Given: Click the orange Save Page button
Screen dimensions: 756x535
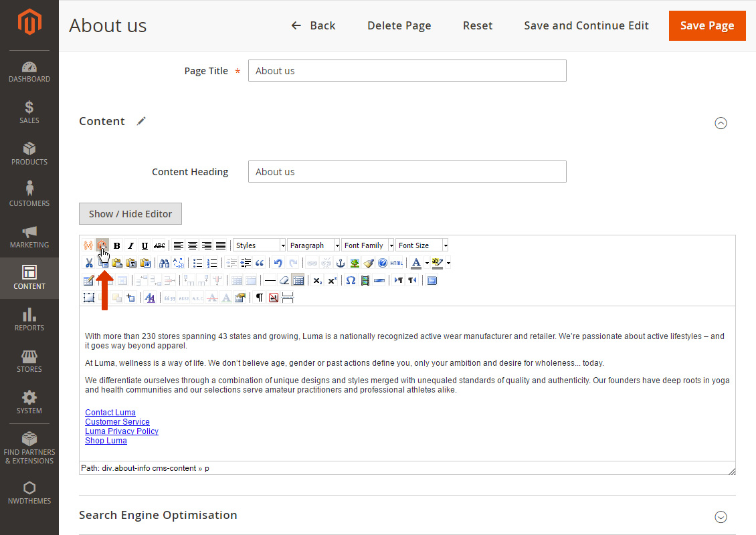Looking at the screenshot, I should coord(707,25).
